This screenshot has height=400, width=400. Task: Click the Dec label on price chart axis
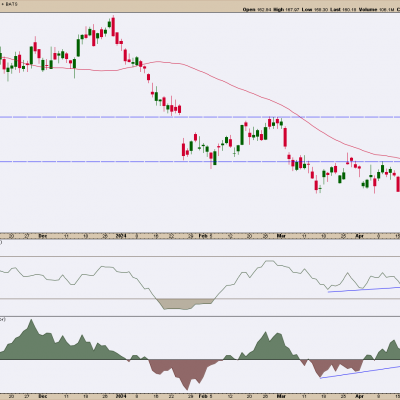coord(43,236)
